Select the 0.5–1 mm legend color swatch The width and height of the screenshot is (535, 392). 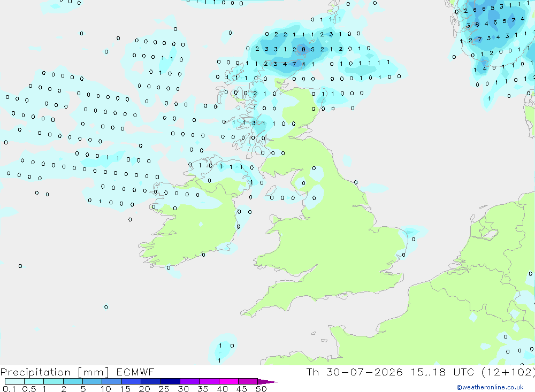[34, 381]
